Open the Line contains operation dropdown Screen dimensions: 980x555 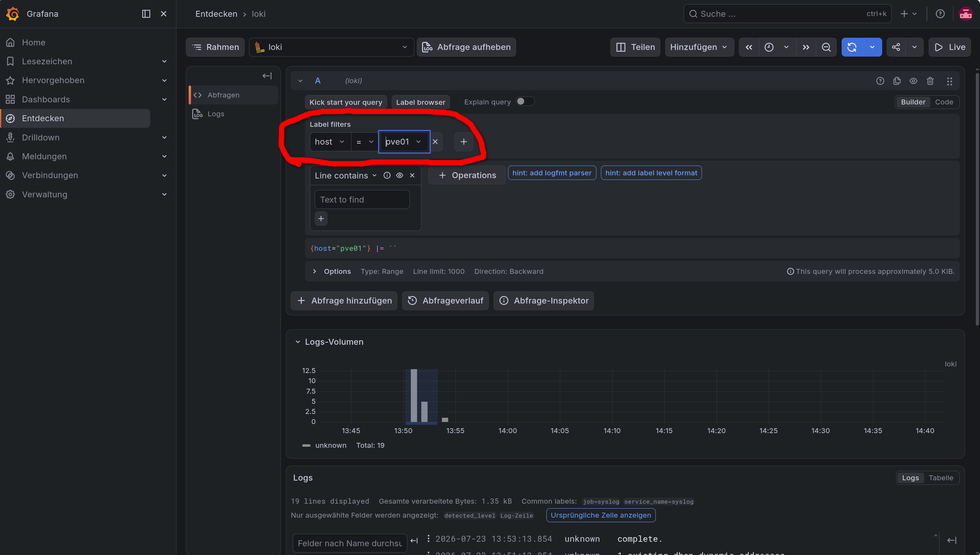pos(346,175)
